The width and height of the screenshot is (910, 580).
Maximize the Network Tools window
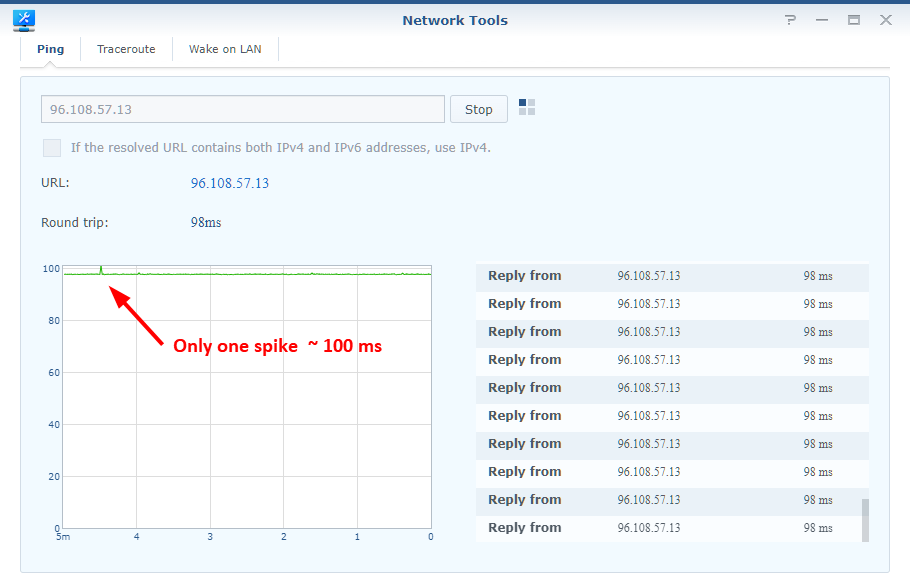854,19
